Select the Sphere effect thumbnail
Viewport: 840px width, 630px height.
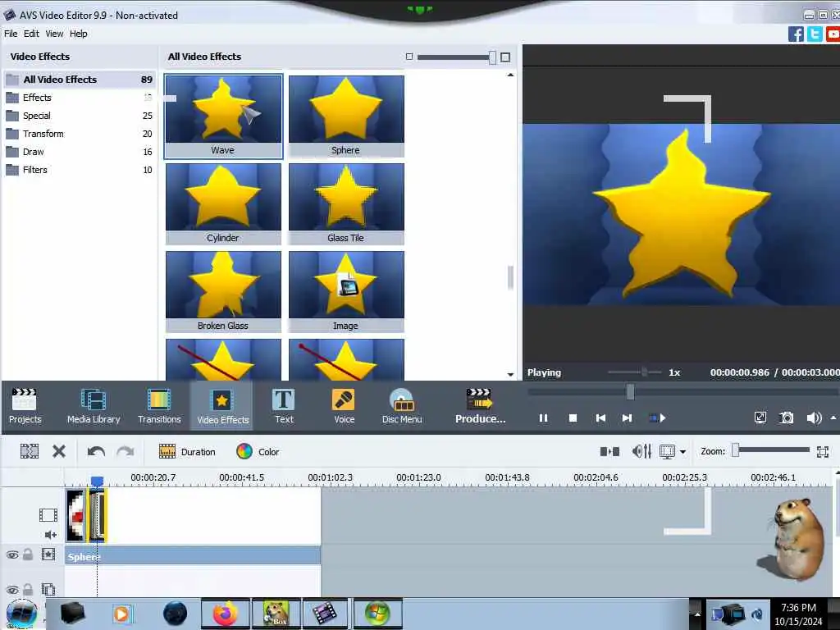pyautogui.click(x=346, y=116)
